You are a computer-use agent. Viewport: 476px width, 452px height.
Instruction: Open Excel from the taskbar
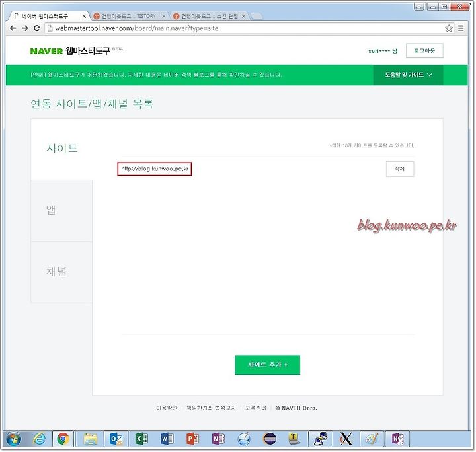(141, 439)
